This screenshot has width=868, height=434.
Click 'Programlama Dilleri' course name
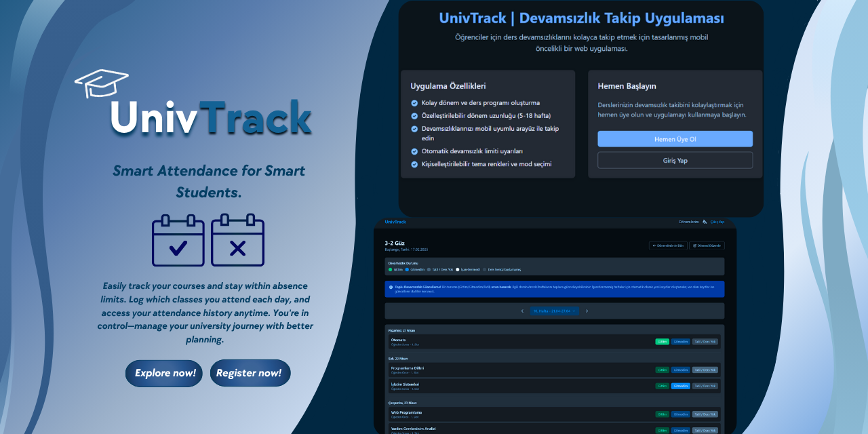408,368
